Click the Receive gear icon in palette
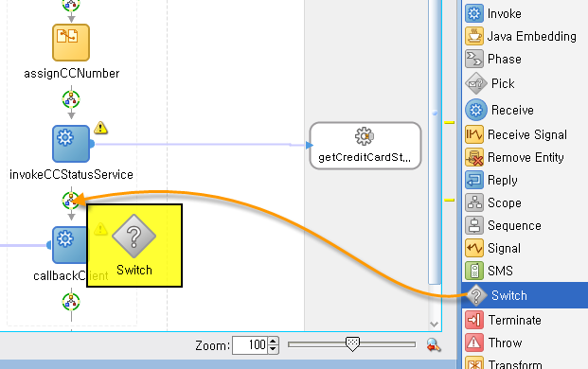 476,110
